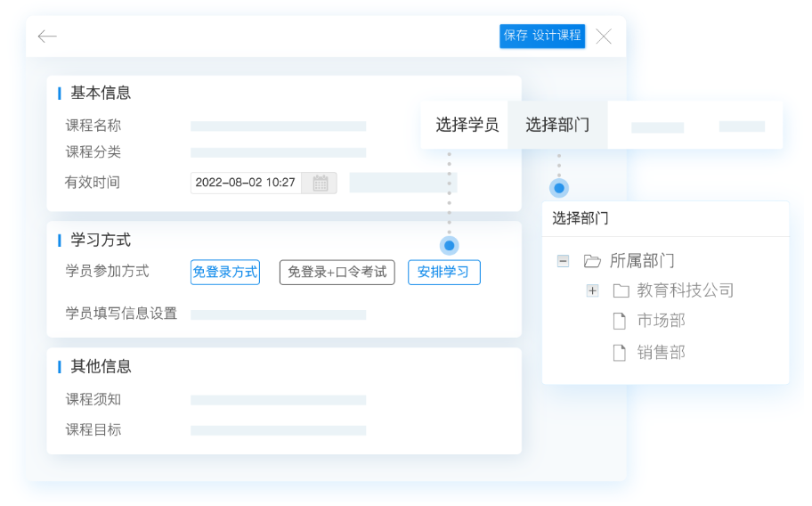The height and width of the screenshot is (506, 812).
Task: Click the document icon beside 销售部
Action: pyautogui.click(x=620, y=353)
